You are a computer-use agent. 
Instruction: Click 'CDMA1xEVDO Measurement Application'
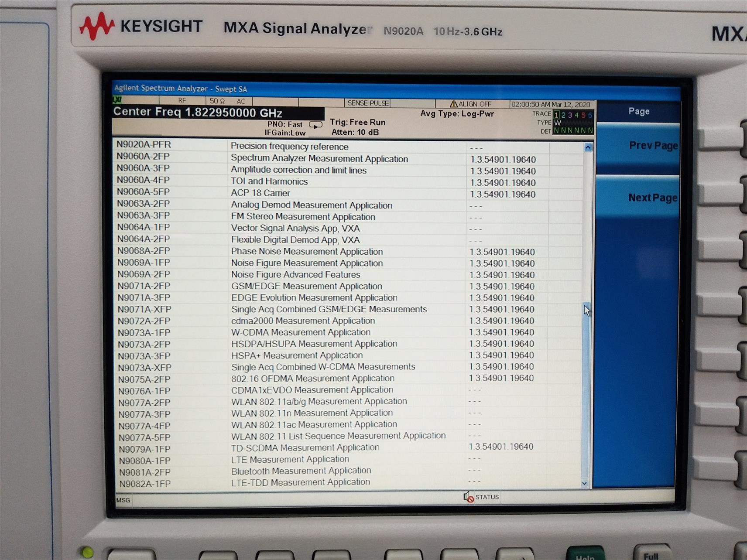coord(312,389)
